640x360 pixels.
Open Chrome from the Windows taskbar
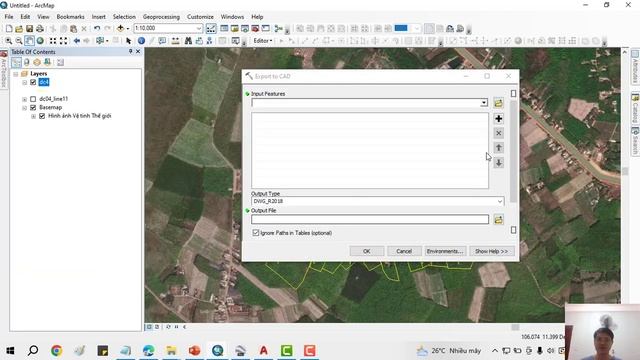[56, 350]
